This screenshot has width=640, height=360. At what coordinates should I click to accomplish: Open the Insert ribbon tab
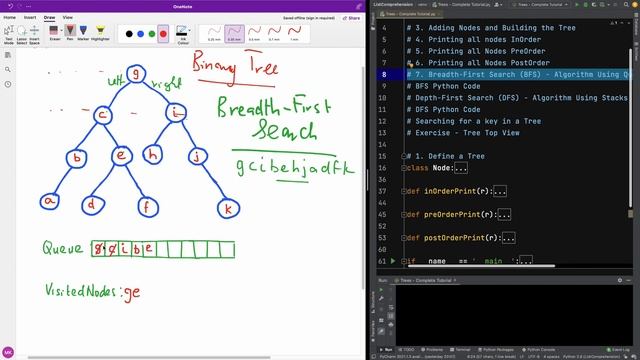click(x=30, y=18)
